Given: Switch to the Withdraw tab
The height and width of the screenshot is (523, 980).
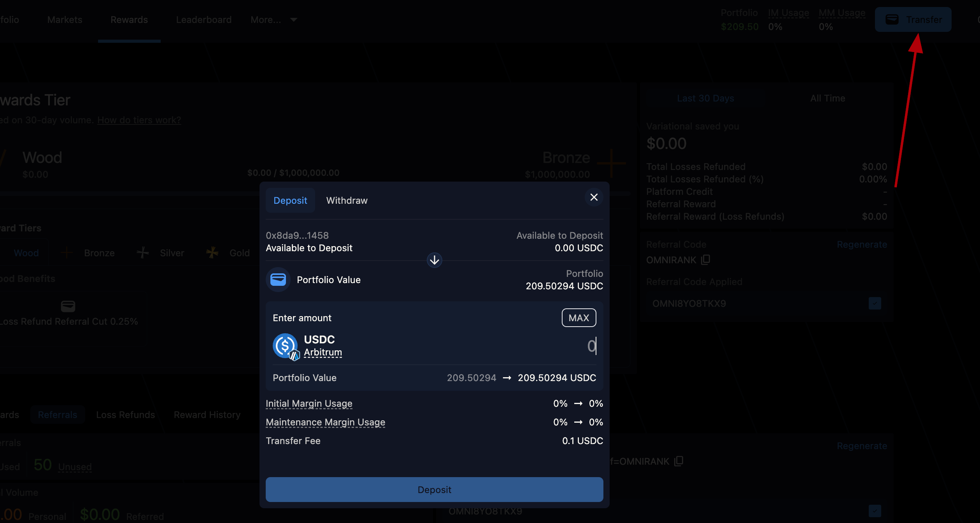Looking at the screenshot, I should tap(347, 200).
